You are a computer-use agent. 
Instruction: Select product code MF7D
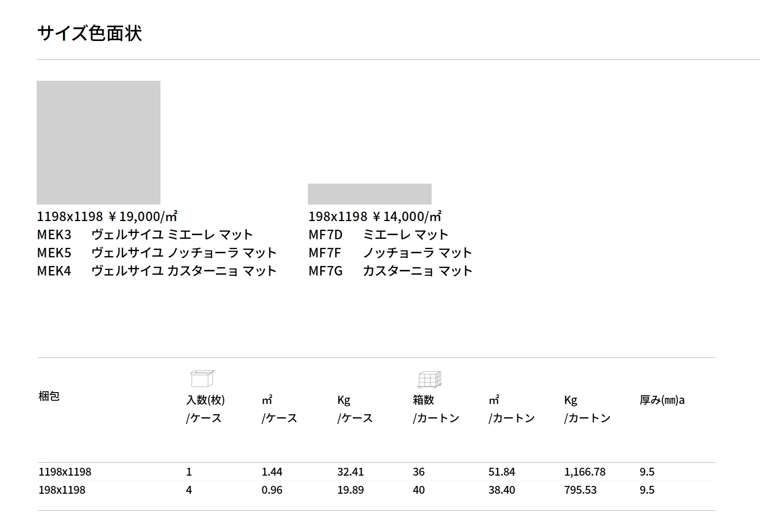pyautogui.click(x=326, y=234)
